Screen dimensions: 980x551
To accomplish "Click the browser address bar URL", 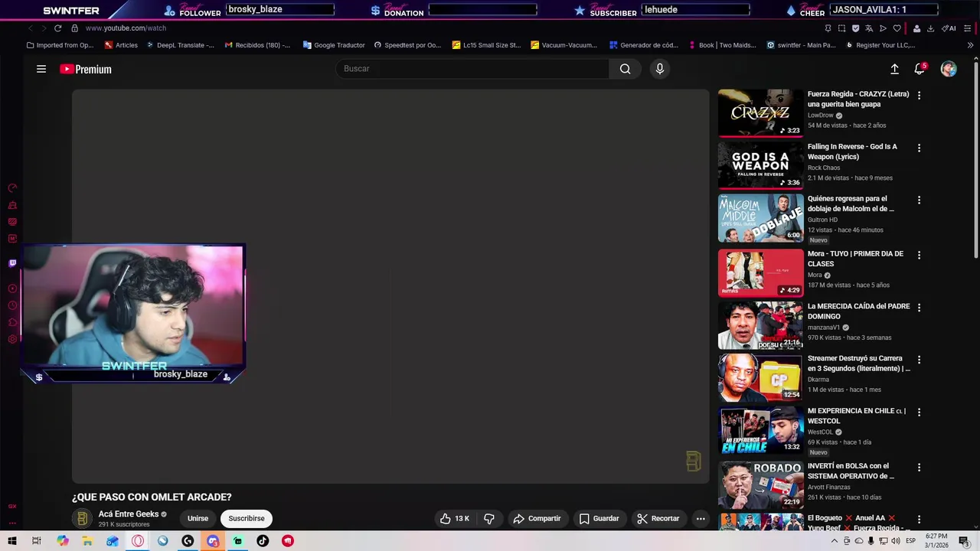I will click(126, 28).
